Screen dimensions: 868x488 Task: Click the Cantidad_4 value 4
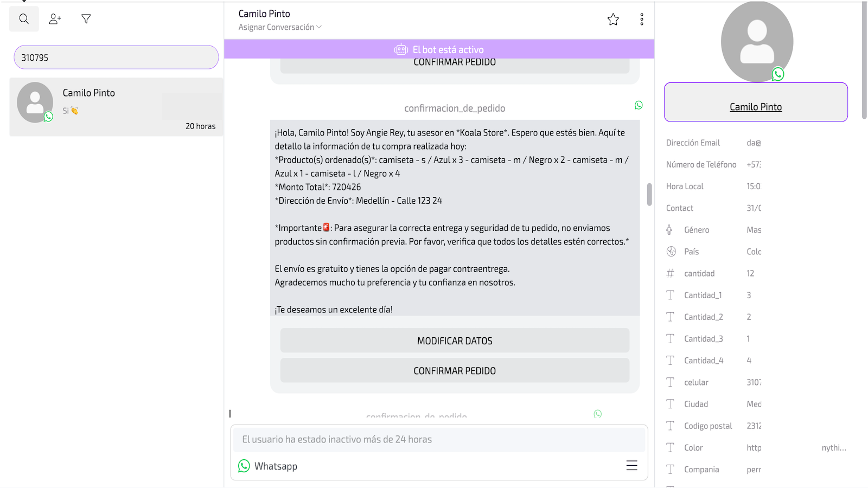(x=749, y=360)
